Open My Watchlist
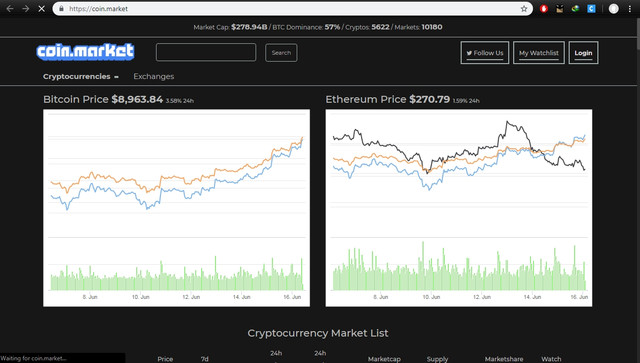The image size is (640, 363). click(x=538, y=53)
